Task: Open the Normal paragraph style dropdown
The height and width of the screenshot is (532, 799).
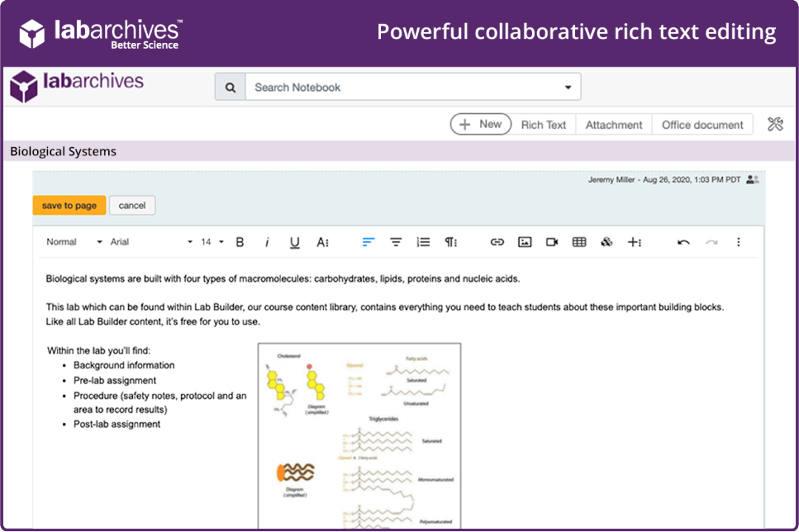Action: 75,242
